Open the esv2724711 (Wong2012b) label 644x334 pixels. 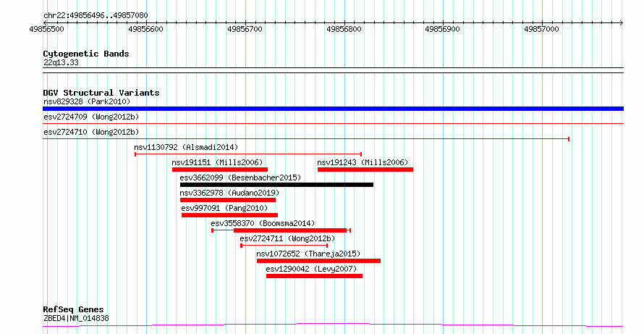[x=287, y=238]
